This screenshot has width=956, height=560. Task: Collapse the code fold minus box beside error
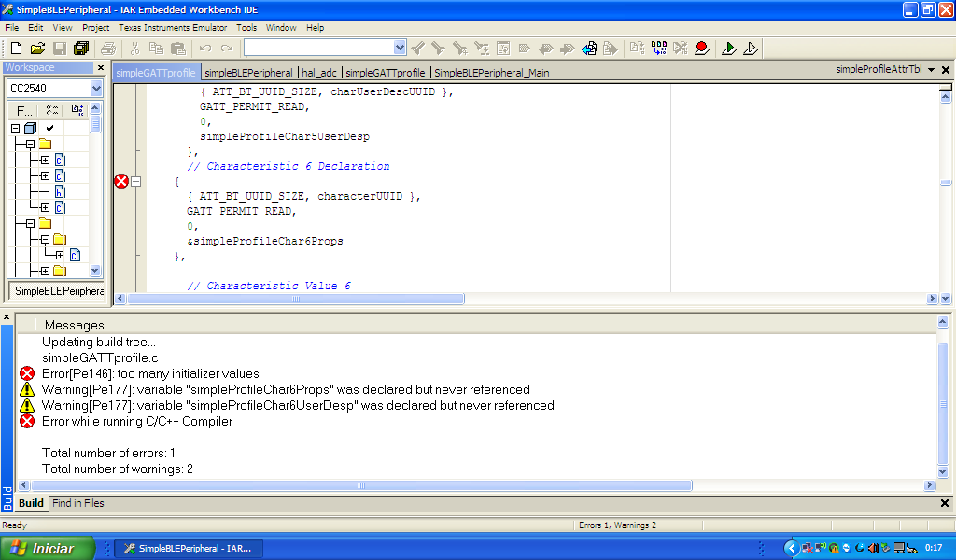[x=136, y=182]
